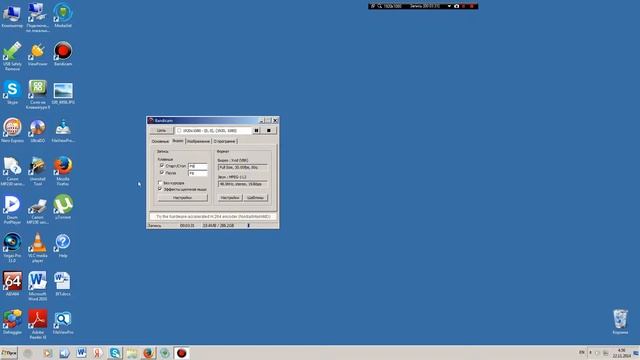Launch the Adobe Reader XI shortcut
This screenshot has width=640, height=360.
38,324
